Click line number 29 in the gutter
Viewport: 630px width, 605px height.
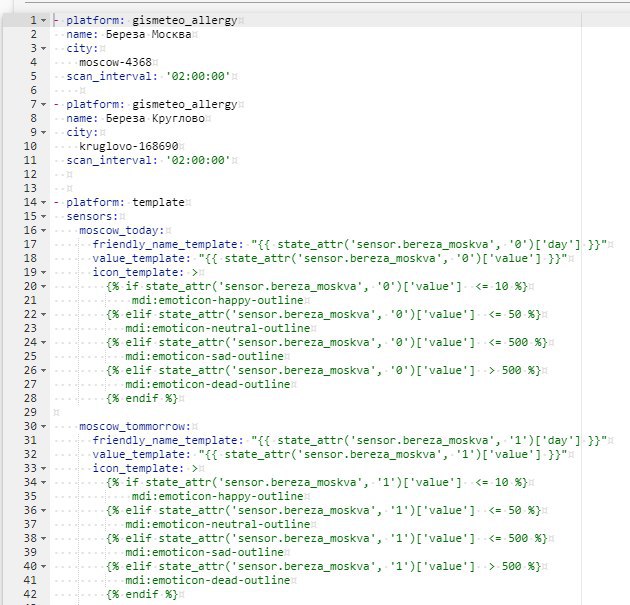(30, 412)
